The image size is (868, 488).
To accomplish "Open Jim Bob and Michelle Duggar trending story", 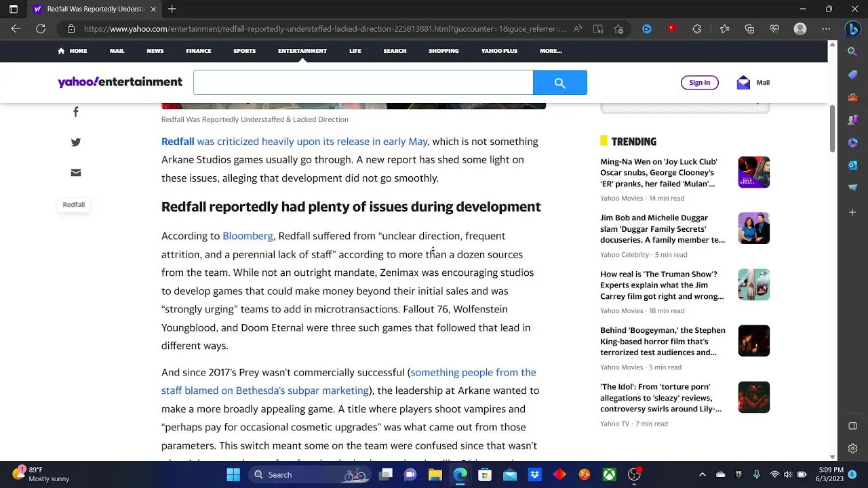I will click(662, 229).
